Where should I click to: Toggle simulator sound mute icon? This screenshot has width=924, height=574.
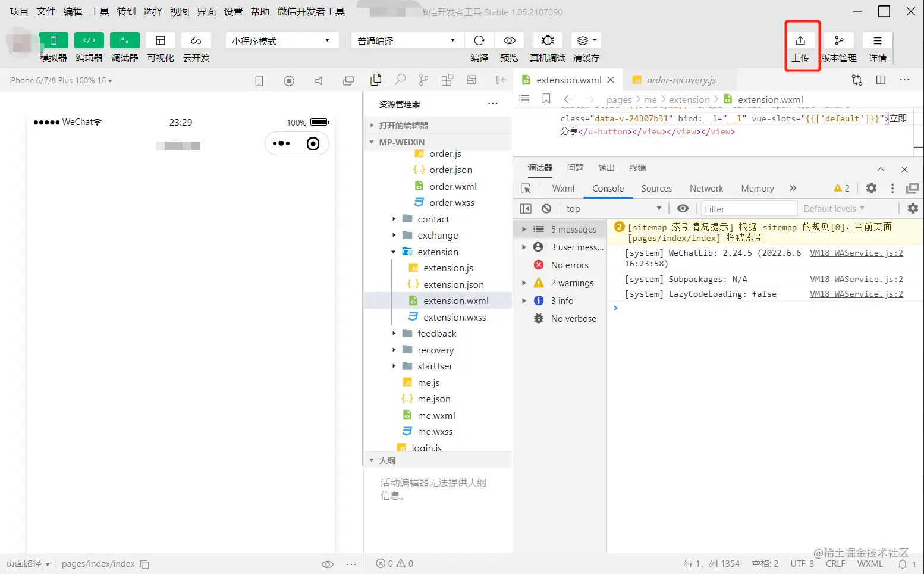tap(319, 81)
